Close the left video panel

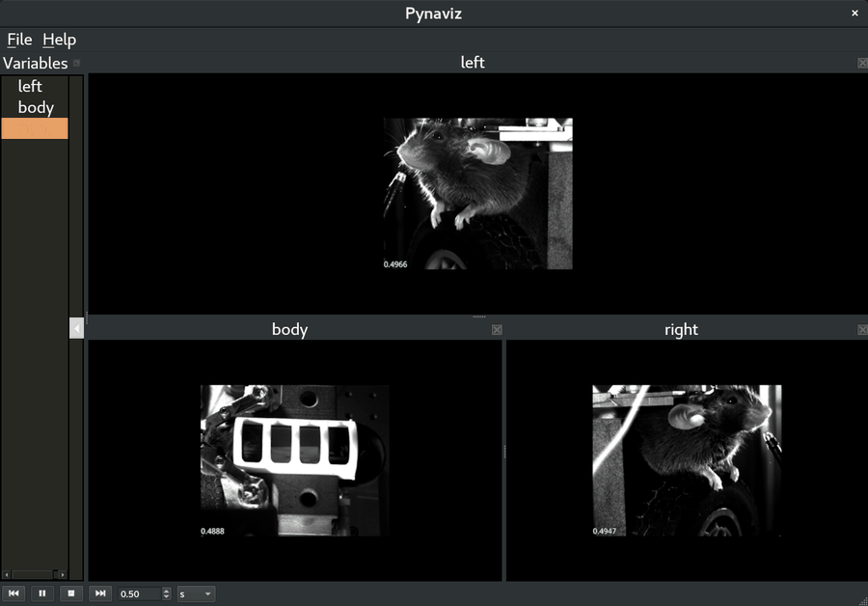coord(862,63)
